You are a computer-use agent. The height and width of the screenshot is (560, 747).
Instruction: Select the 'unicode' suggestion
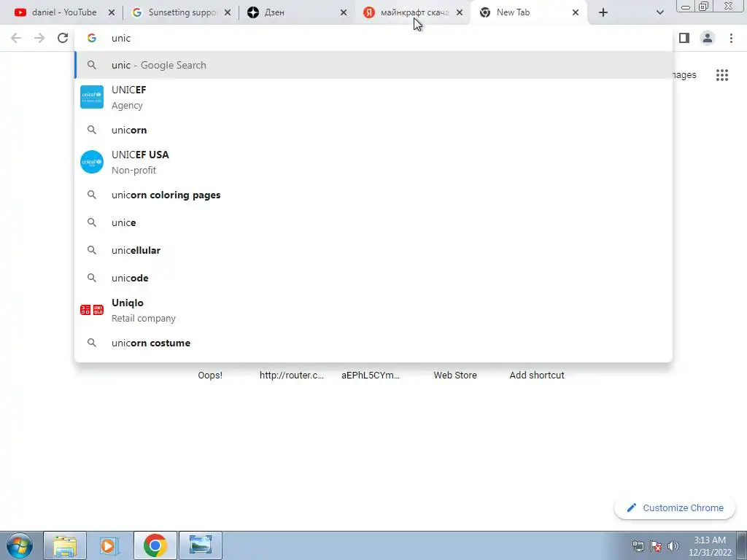point(373,278)
